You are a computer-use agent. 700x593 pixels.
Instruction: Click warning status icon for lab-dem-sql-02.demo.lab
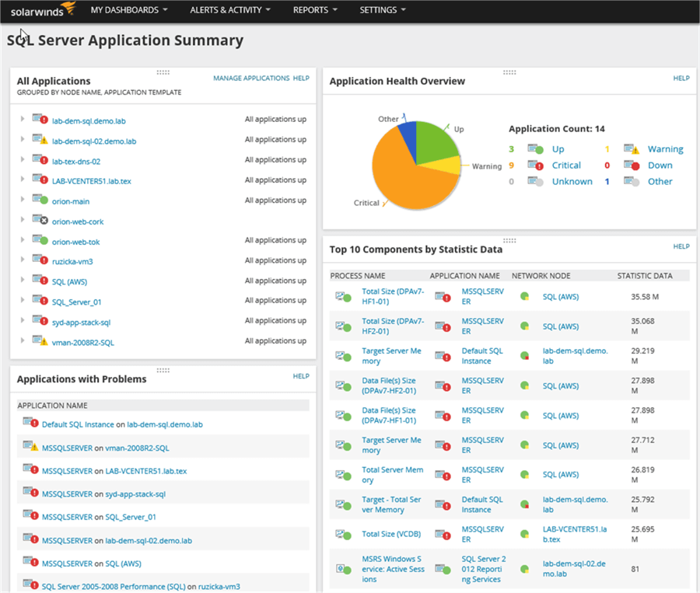point(40,139)
